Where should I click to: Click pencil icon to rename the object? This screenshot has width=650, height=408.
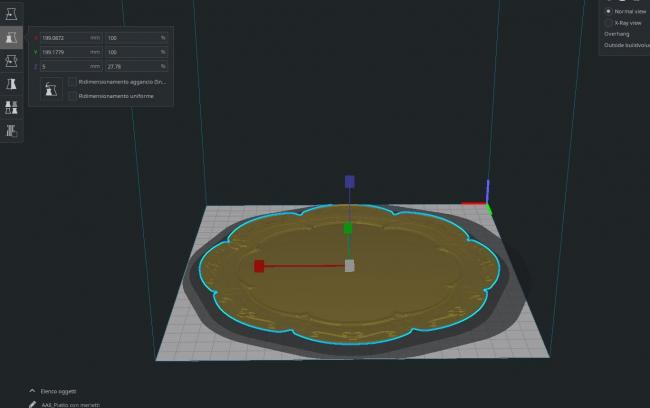tap(33, 404)
